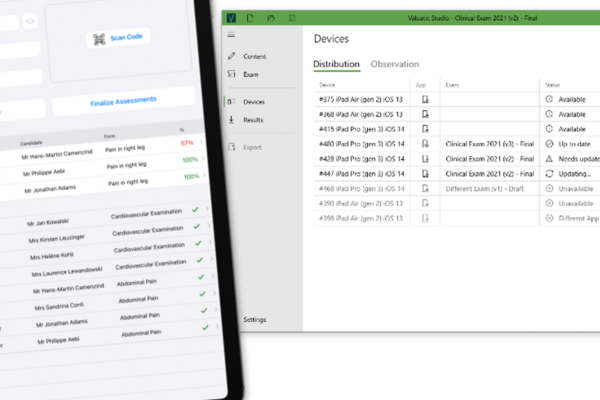Screen dimensions: 600x400
Task: Click the app icon in the #480 row
Action: pyautogui.click(x=425, y=144)
